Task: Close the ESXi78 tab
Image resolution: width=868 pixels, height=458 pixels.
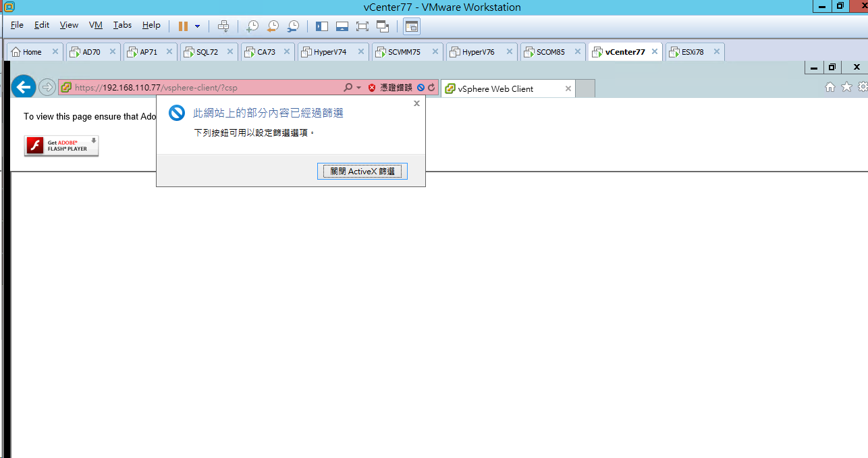Action: [717, 51]
